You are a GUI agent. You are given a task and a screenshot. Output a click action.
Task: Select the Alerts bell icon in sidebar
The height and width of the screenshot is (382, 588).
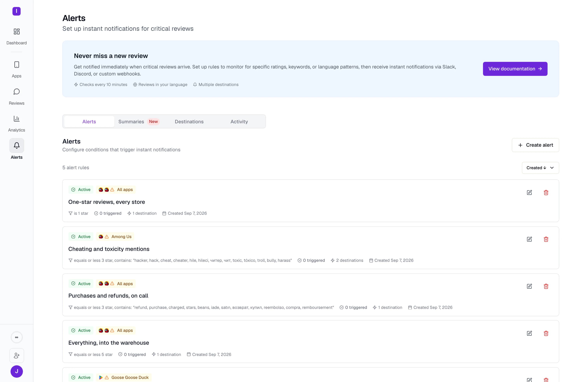tap(17, 145)
